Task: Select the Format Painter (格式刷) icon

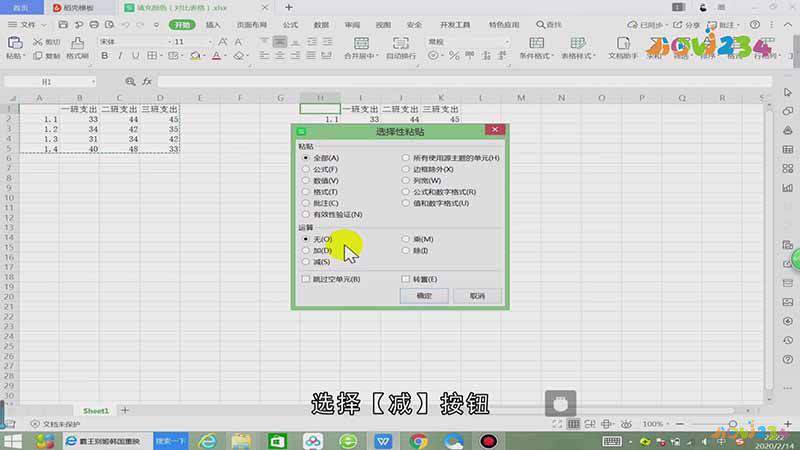Action: point(78,43)
